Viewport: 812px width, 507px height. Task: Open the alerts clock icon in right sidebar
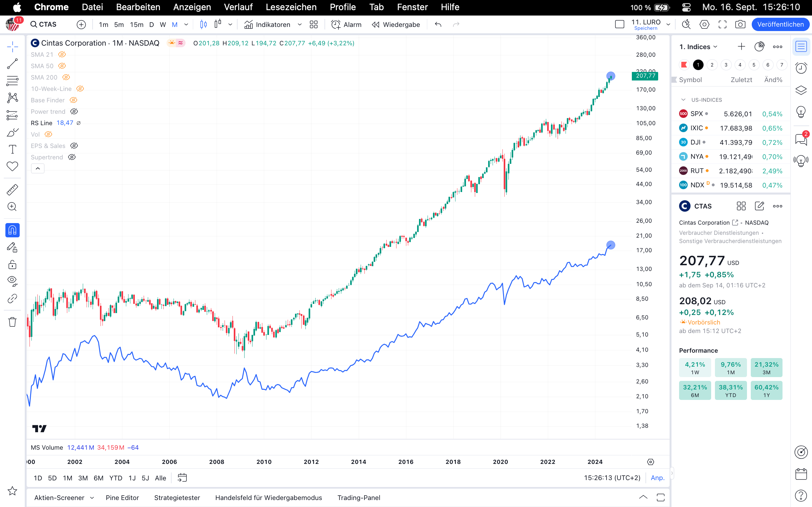click(x=801, y=68)
